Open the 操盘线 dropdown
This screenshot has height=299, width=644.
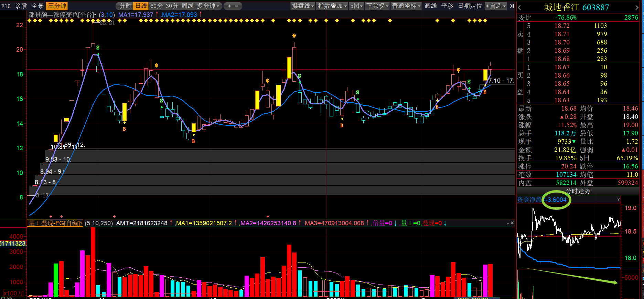point(303,6)
